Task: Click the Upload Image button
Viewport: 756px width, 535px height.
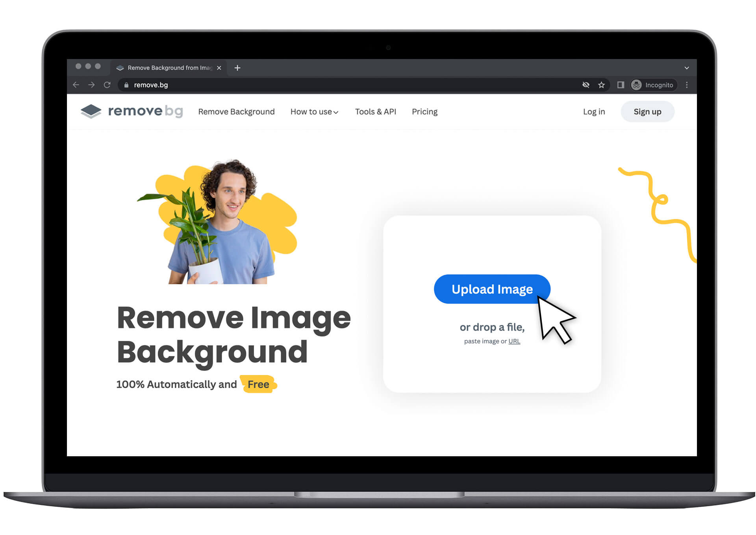Action: [x=491, y=289]
